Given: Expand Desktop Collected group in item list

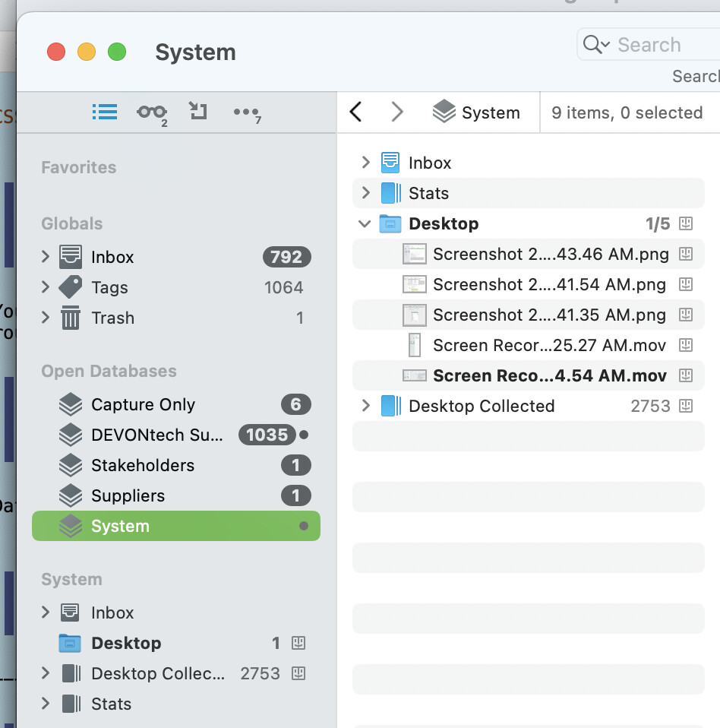Looking at the screenshot, I should [x=365, y=406].
